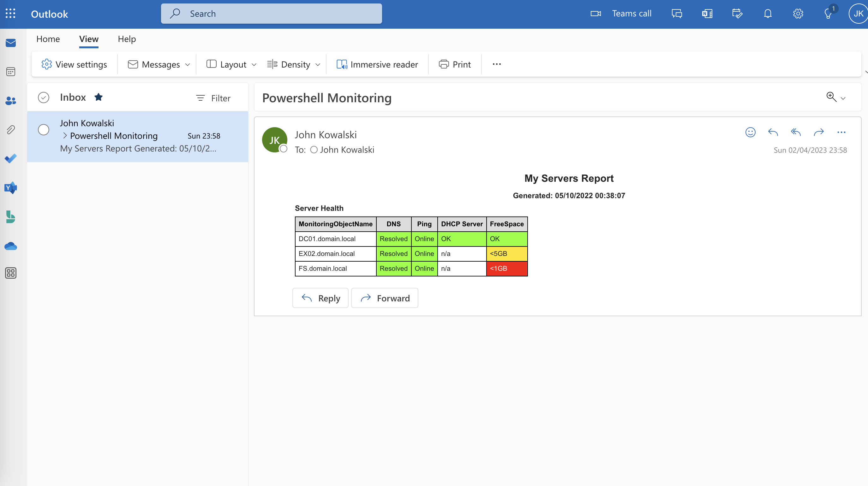Toggle the select-all circle beside Inbox
Image resolution: width=868 pixels, height=486 pixels.
[x=44, y=97]
